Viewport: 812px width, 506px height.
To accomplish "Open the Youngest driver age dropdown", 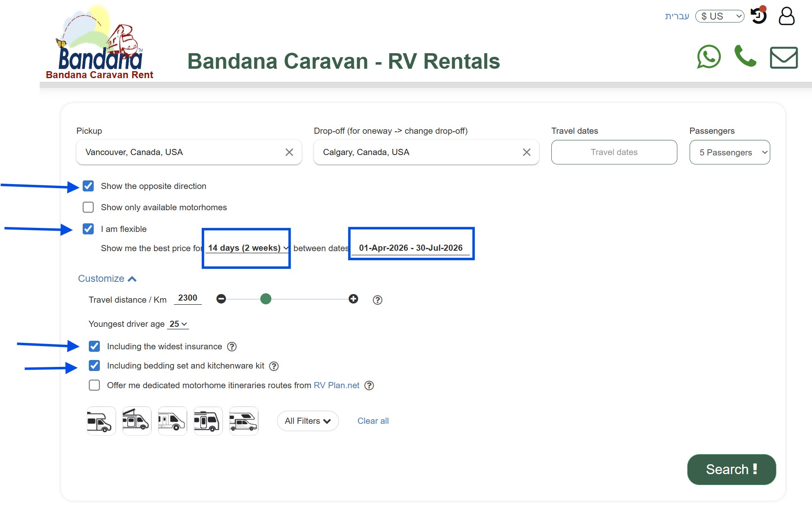I will click(x=177, y=324).
